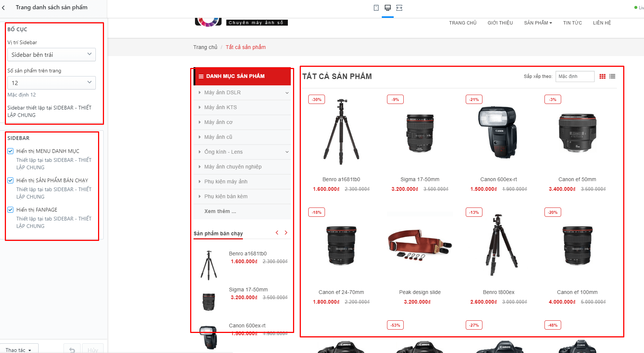Click next arrow in Sản phẩm bán chạy
Viewport: 644px width, 353px height.
coord(286,233)
